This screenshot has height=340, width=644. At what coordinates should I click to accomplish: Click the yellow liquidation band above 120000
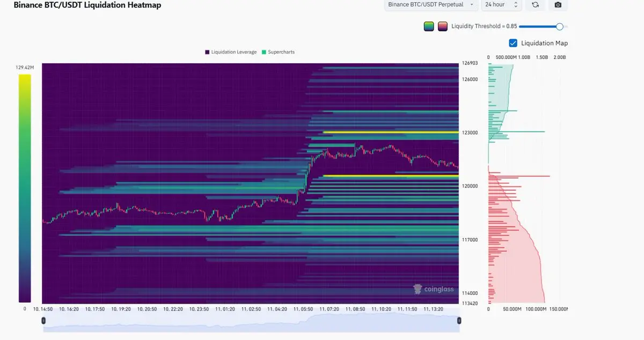click(x=390, y=175)
